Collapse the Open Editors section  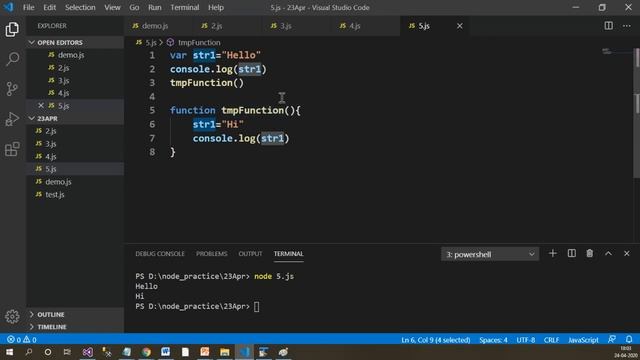tap(75, 42)
